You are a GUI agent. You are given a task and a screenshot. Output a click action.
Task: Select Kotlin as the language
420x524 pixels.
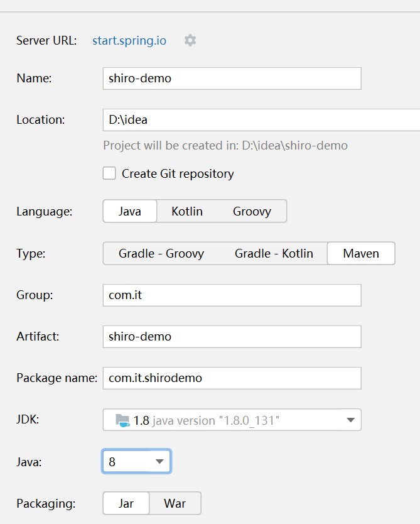pos(187,211)
